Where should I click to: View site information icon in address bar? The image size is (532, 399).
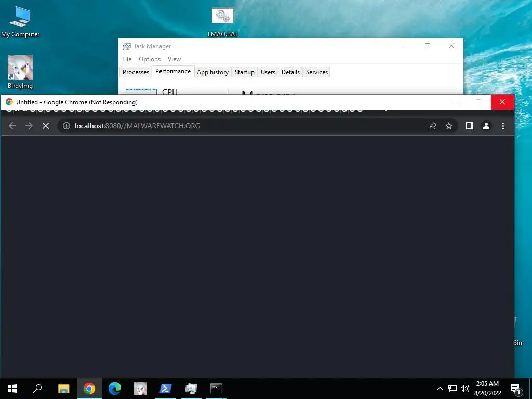(x=66, y=126)
